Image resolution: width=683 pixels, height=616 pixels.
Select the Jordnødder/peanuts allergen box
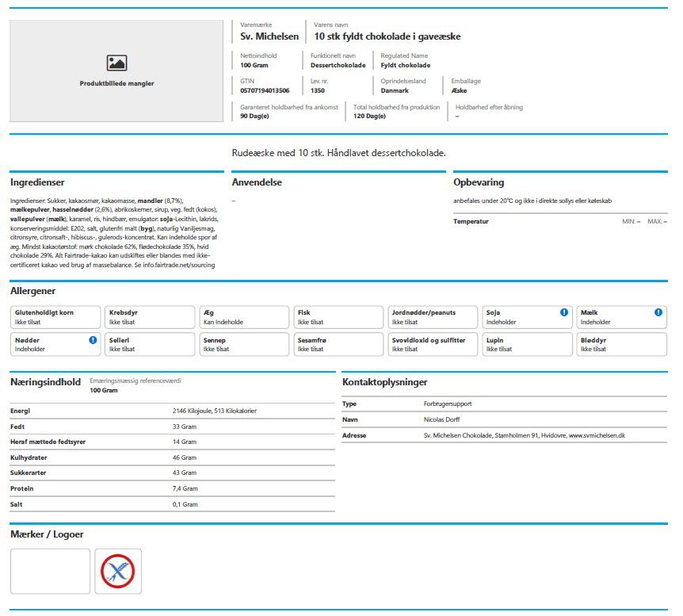tap(433, 317)
